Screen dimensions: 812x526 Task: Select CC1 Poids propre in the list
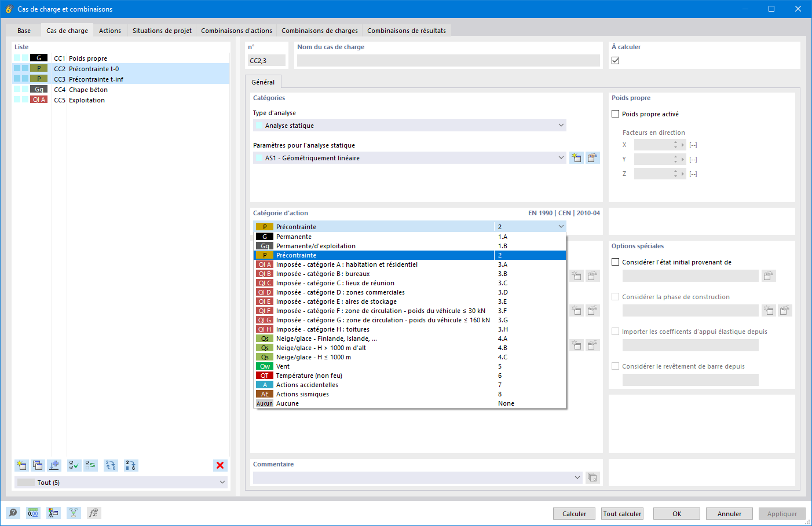[x=121, y=58]
